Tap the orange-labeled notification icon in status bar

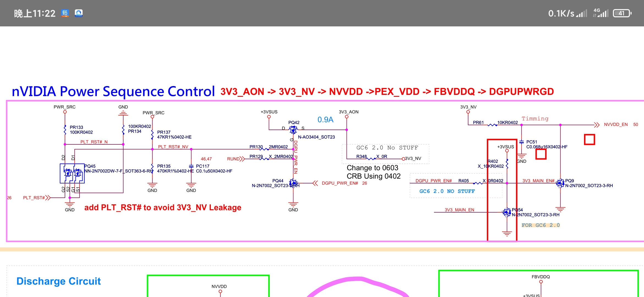point(65,13)
